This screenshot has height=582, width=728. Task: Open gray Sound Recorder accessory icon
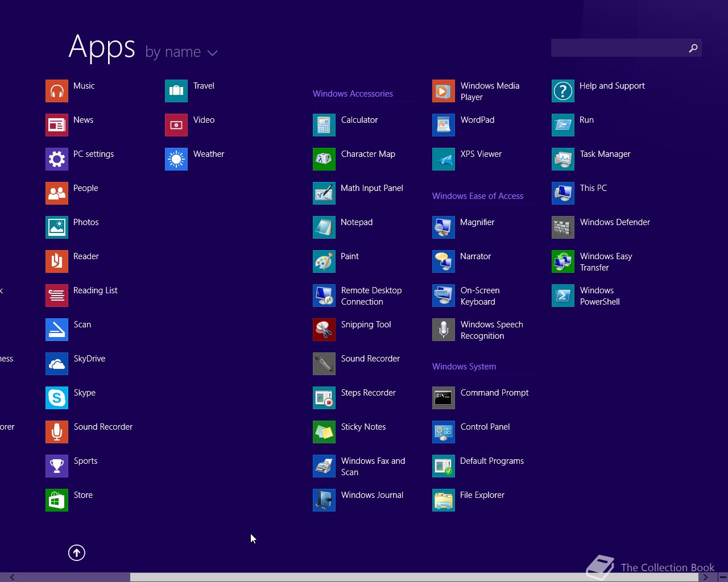324,364
